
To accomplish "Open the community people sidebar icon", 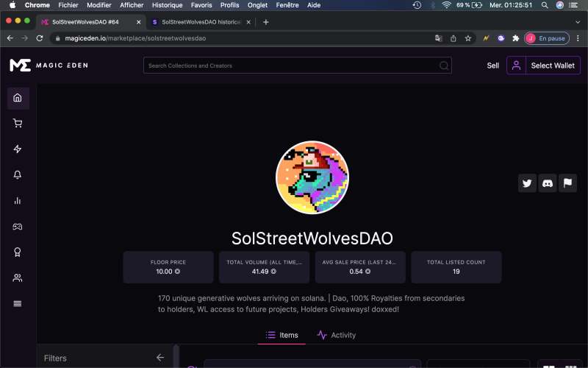I will tap(18, 278).
